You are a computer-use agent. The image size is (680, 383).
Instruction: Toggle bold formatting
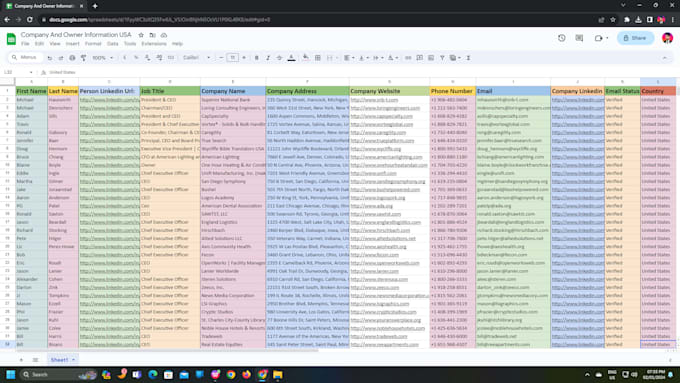(x=256, y=58)
